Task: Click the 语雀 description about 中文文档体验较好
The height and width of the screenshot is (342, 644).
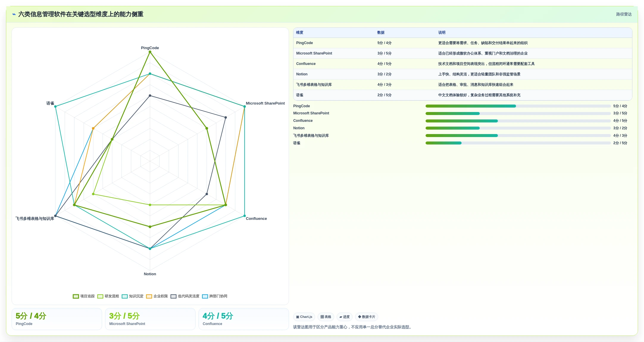Action: coord(479,95)
